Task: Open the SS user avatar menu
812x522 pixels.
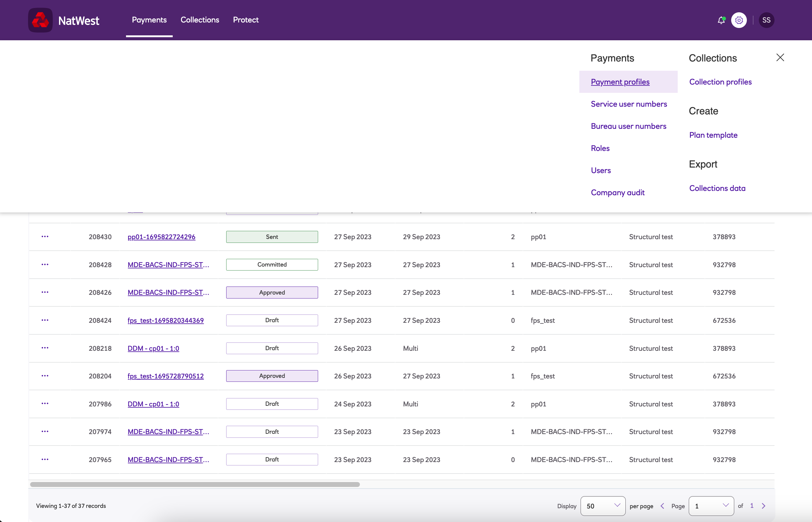Action: point(766,20)
